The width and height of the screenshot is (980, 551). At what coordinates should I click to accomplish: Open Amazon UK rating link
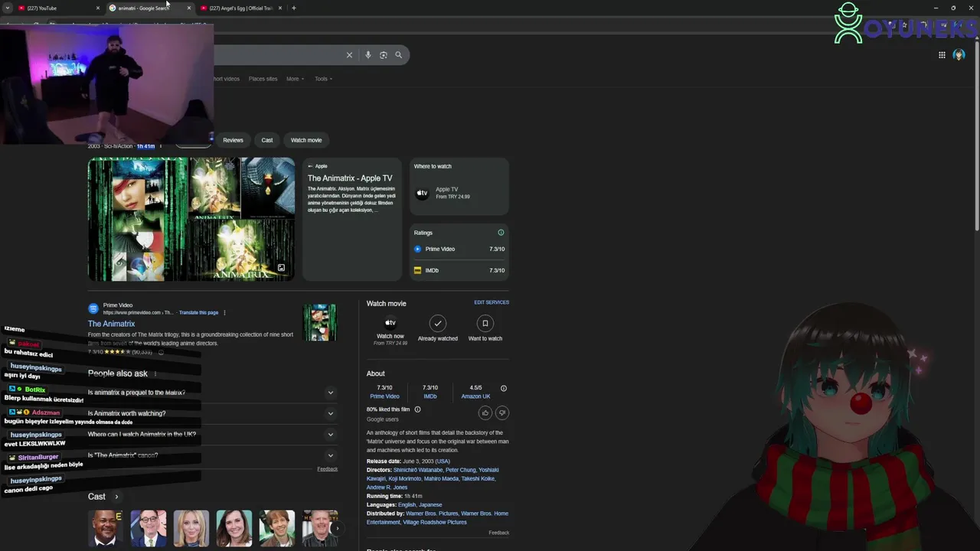[475, 396]
